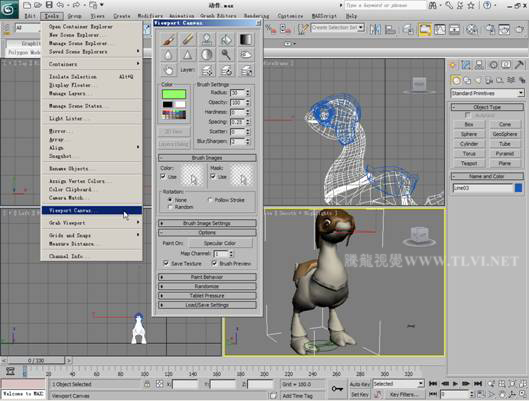The height and width of the screenshot is (401, 529).
Task: Click the Specular Color Paint On button
Action: coord(220,243)
